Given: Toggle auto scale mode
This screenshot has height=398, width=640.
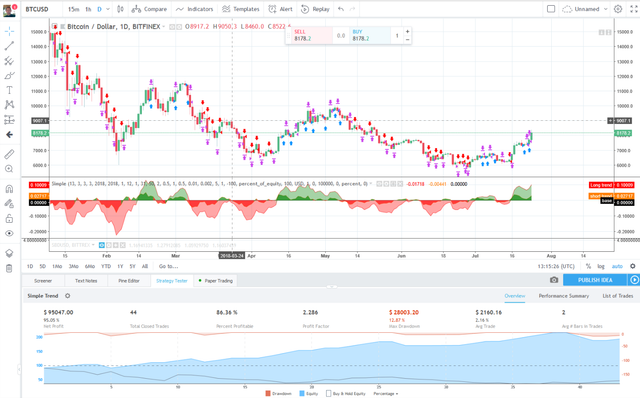Looking at the screenshot, I should (617, 266).
